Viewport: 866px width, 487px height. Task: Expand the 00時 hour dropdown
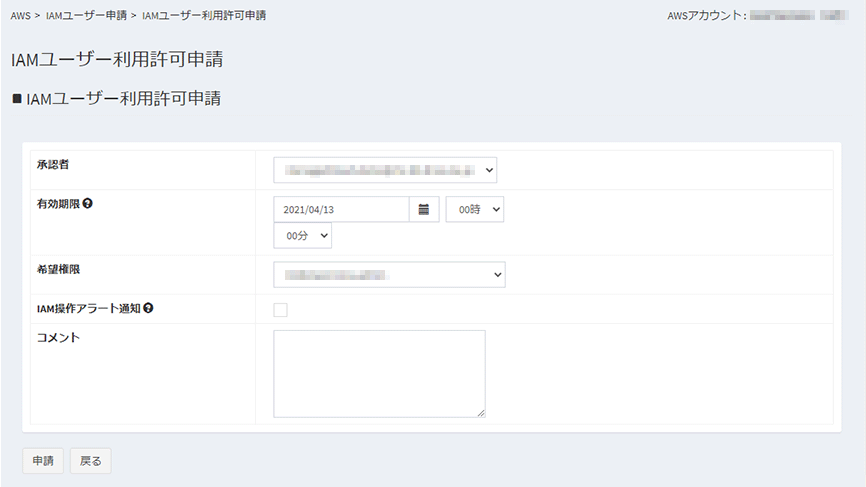coord(474,209)
